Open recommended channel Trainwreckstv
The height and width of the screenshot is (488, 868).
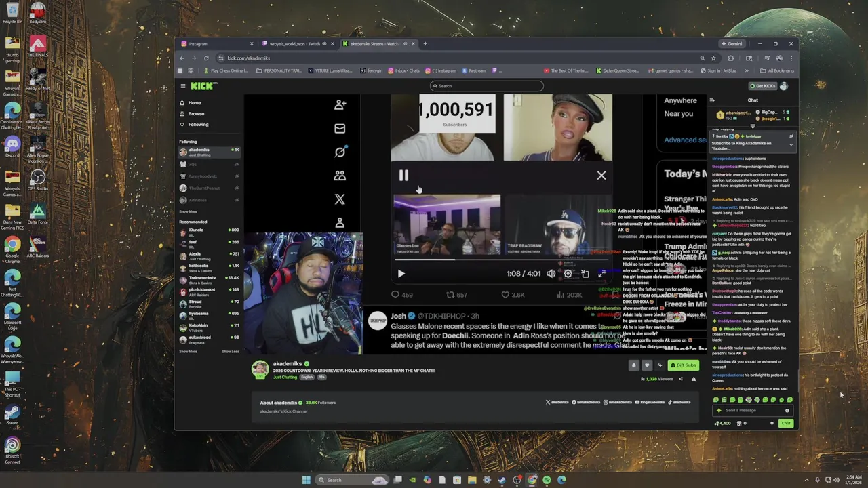[x=209, y=279]
